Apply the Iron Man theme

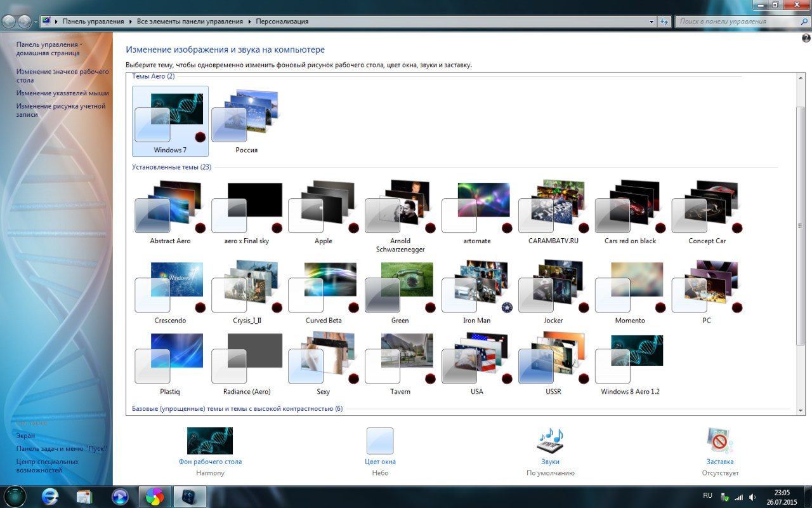[477, 291]
